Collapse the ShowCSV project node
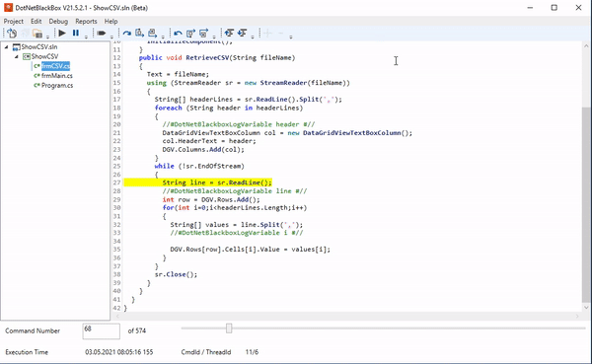The image size is (592, 364). tap(16, 56)
